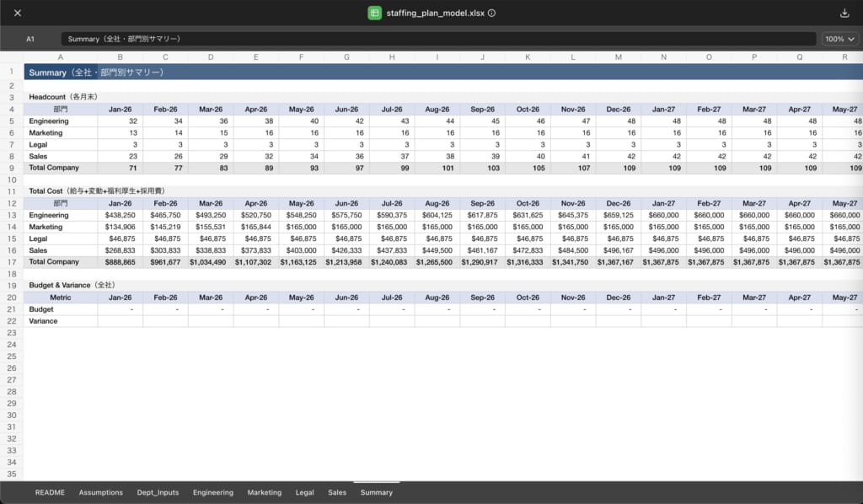Go to the Engineering sheet tab
The height and width of the screenshot is (504, 863).
tap(212, 492)
